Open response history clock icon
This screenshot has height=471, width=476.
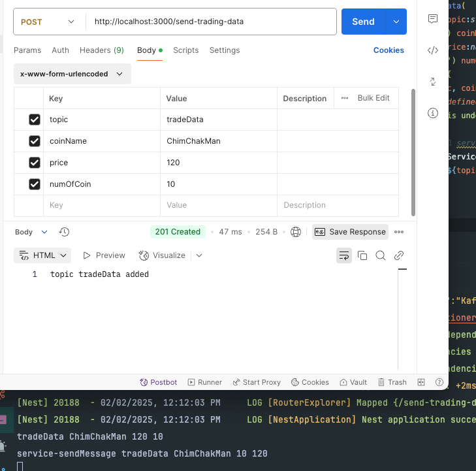click(64, 232)
